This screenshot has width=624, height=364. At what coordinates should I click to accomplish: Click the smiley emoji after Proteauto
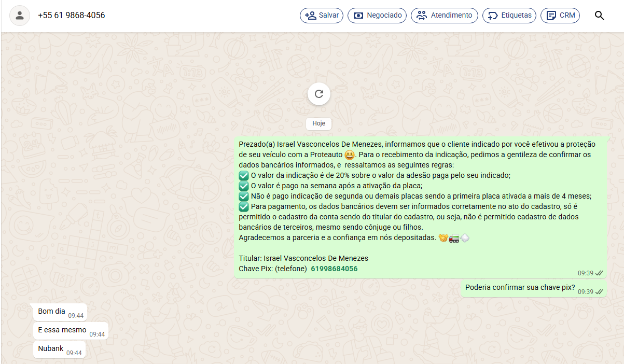click(350, 155)
